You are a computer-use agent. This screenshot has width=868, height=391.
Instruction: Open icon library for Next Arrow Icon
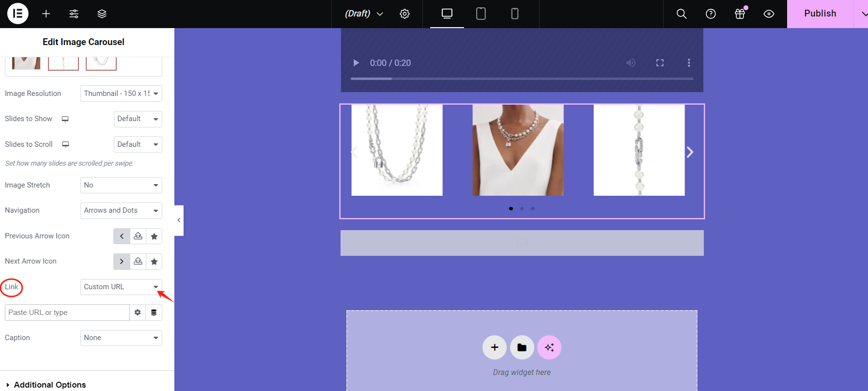click(154, 261)
